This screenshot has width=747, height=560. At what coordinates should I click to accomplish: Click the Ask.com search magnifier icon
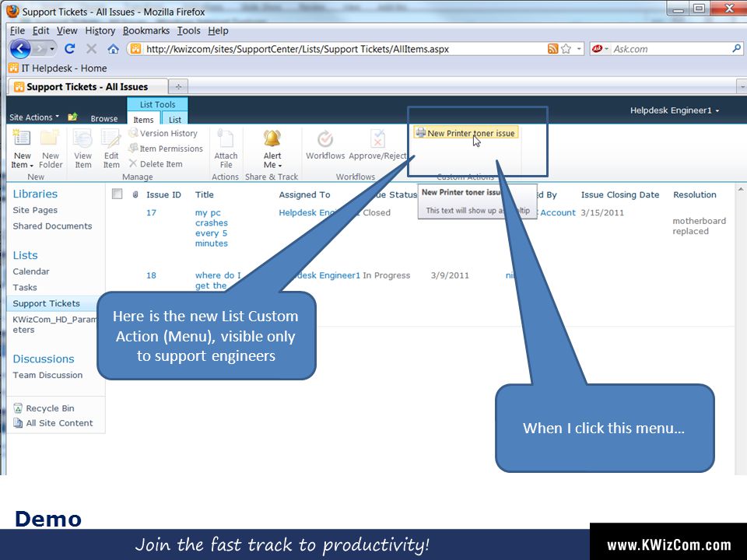coord(737,48)
